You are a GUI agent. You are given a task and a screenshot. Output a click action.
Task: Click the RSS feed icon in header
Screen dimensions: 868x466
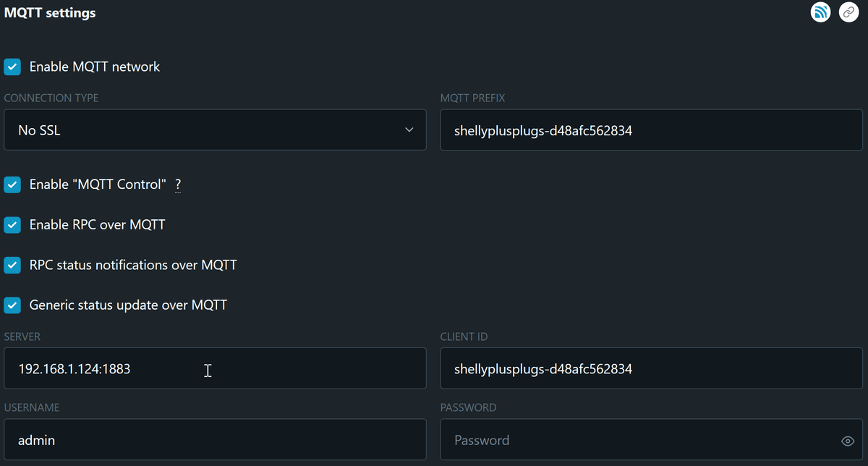coord(820,12)
